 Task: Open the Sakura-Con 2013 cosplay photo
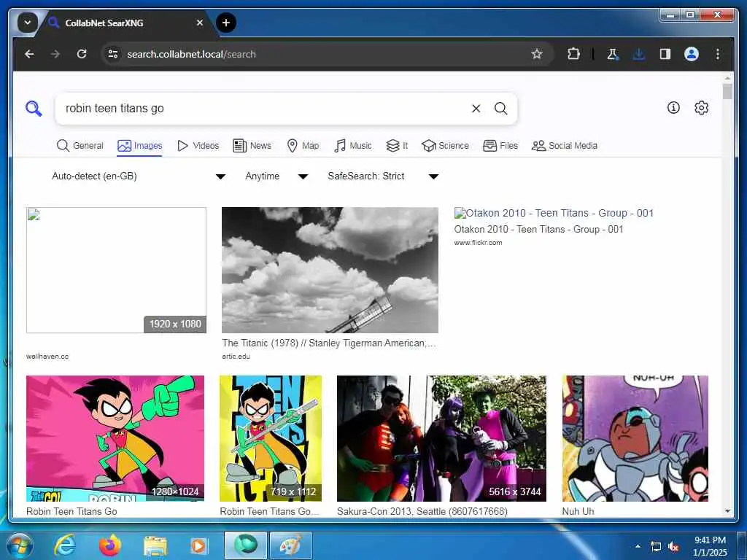(x=441, y=438)
